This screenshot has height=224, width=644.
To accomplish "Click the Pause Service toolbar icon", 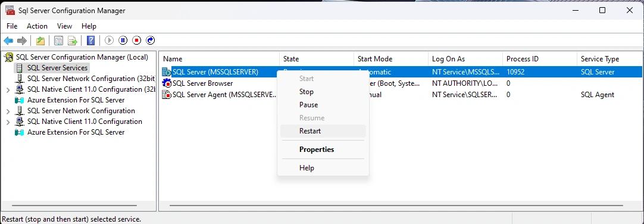I will click(123, 41).
